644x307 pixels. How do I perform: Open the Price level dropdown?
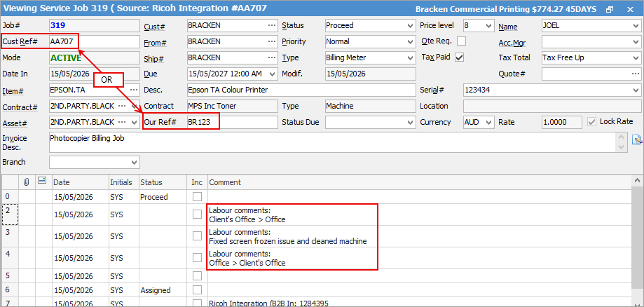coord(488,25)
